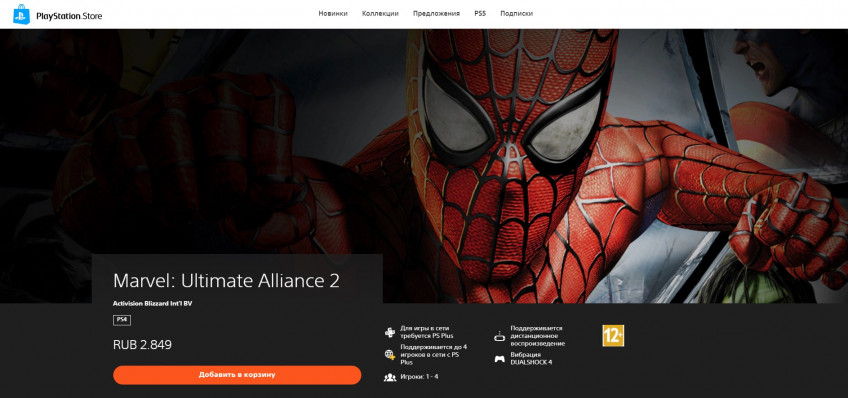The width and height of the screenshot is (848, 398).
Task: Go to the PS5 section
Action: [480, 14]
